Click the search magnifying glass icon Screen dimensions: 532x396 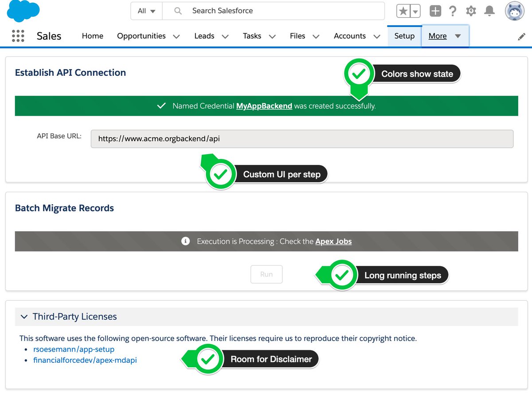(177, 11)
